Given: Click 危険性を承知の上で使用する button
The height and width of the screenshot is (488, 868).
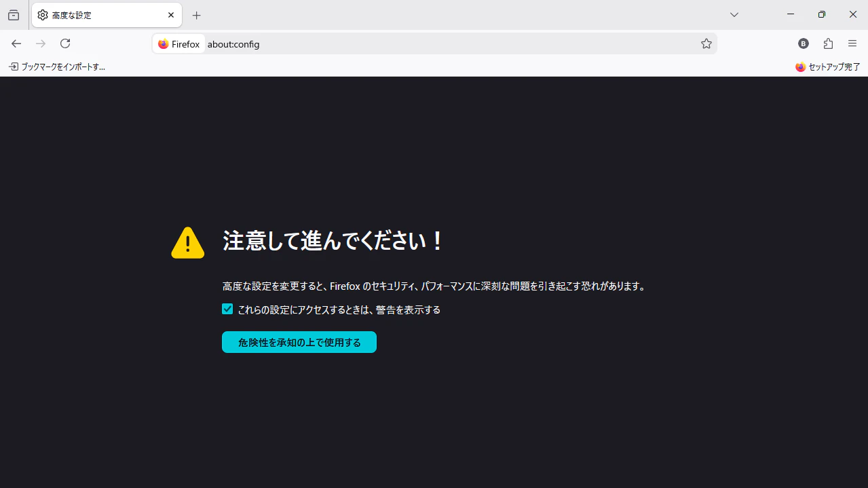Looking at the screenshot, I should point(299,342).
